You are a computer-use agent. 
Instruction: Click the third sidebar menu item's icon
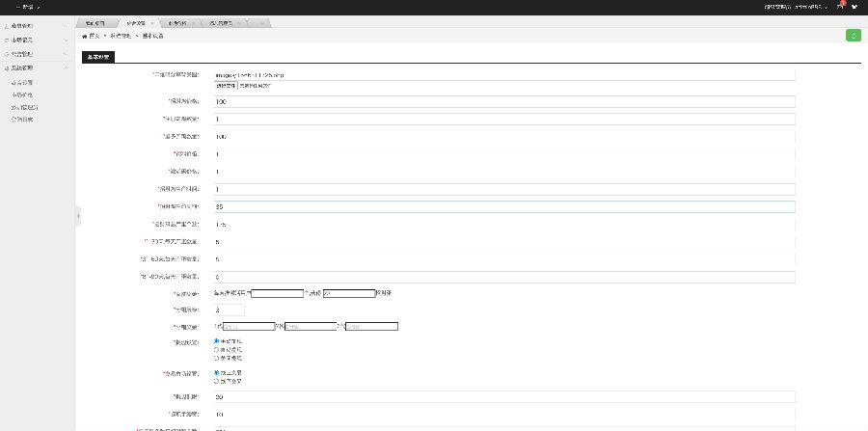[7, 54]
